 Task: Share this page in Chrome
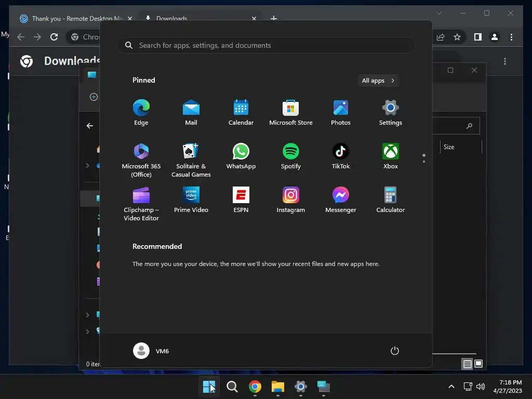(441, 37)
